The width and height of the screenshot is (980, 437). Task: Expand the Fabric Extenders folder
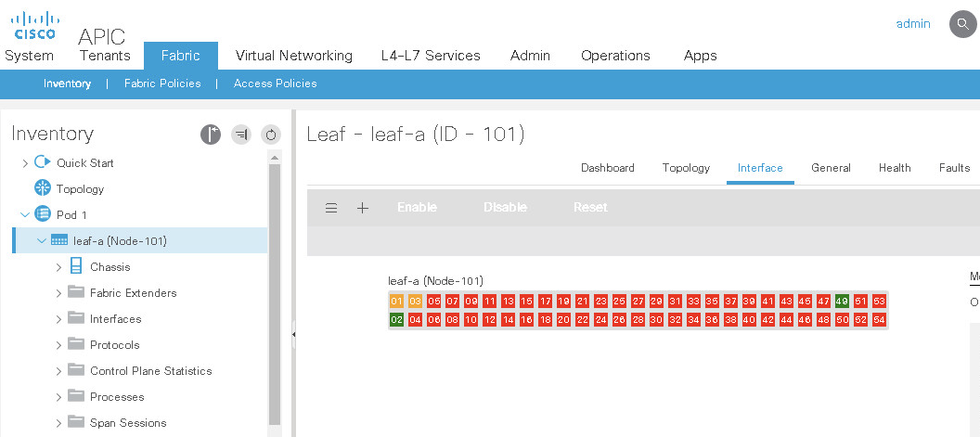coord(58,293)
